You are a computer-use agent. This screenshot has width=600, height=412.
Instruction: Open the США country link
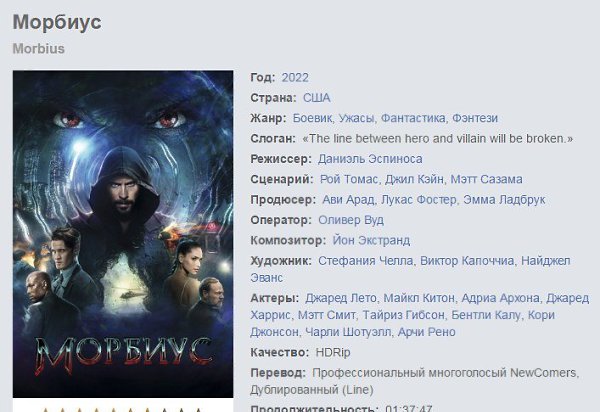(x=316, y=98)
